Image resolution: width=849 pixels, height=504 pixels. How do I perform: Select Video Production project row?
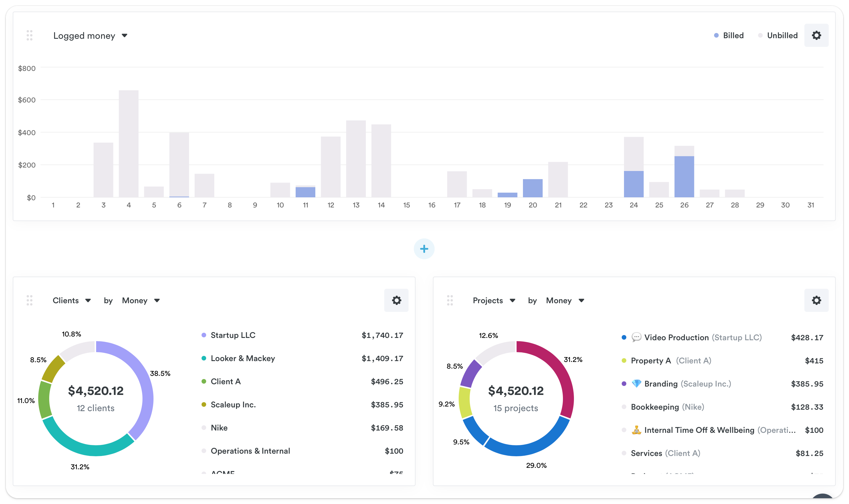click(676, 338)
